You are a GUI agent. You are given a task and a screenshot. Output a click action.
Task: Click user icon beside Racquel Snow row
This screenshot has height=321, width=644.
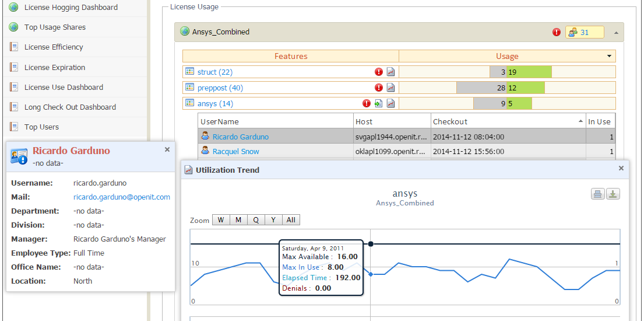205,151
